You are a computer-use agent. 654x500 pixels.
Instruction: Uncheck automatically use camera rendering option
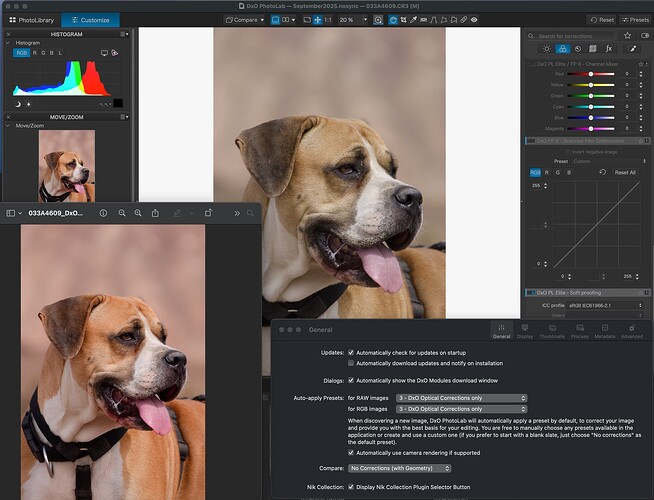tap(350, 451)
